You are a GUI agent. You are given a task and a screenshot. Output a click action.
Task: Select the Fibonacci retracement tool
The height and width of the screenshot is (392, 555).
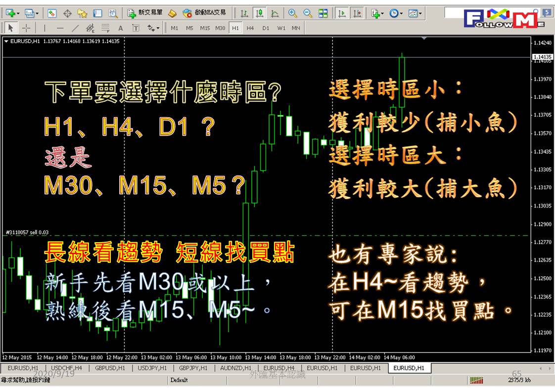tap(105, 28)
